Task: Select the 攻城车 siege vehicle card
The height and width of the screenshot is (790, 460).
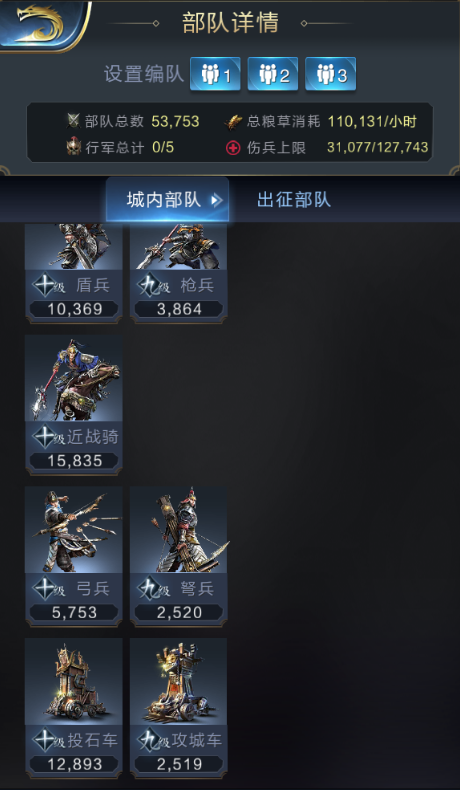Action: (x=178, y=708)
